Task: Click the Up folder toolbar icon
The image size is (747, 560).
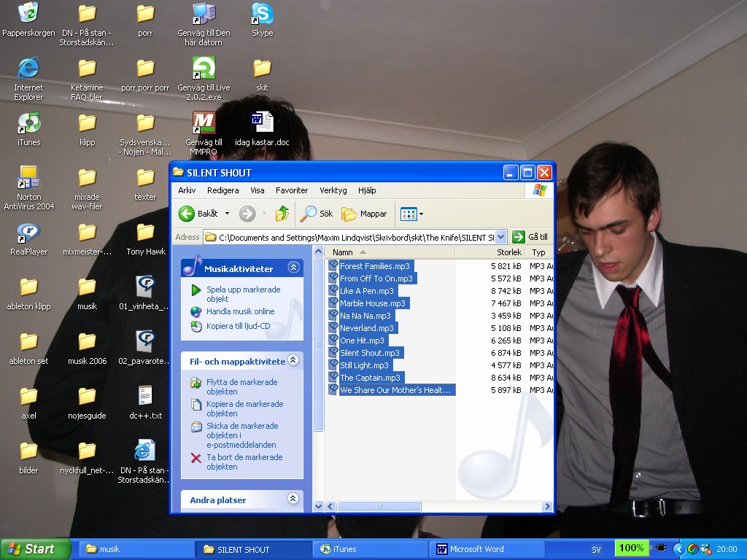Action: (x=282, y=214)
